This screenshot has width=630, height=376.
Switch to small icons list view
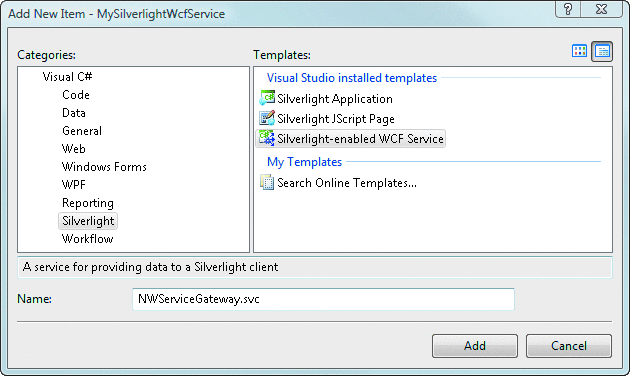[602, 51]
